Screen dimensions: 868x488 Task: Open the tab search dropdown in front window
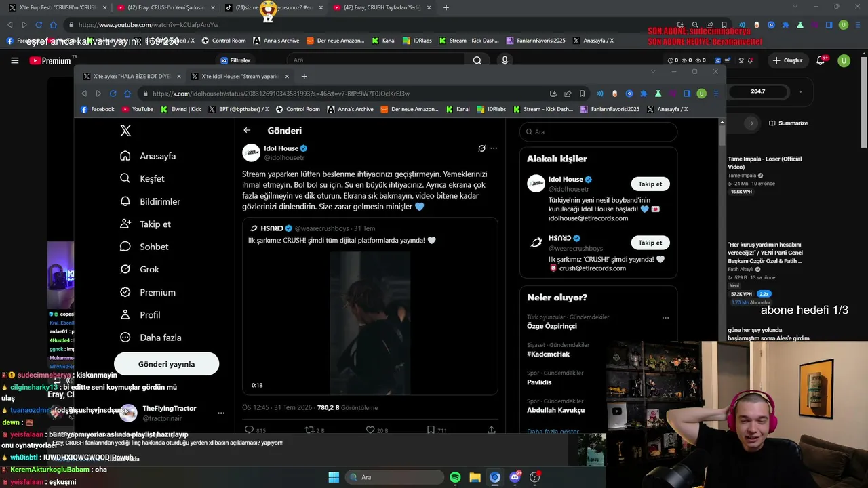(x=653, y=71)
